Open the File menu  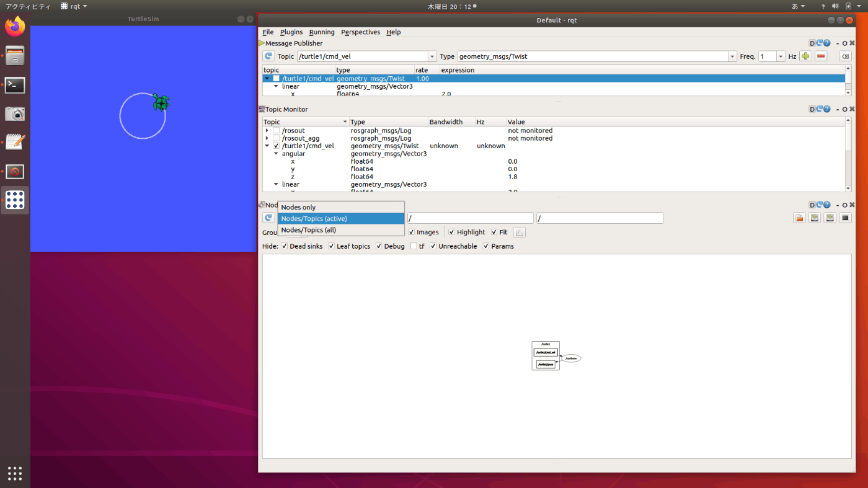click(268, 32)
